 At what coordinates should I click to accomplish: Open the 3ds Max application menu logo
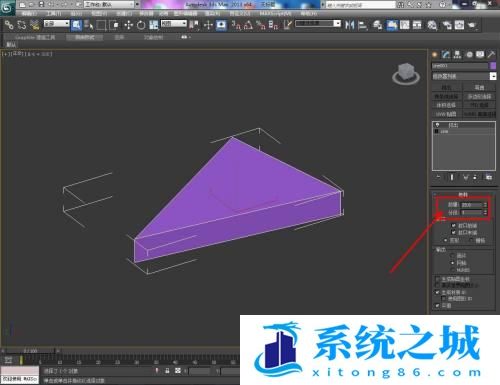coord(7,8)
